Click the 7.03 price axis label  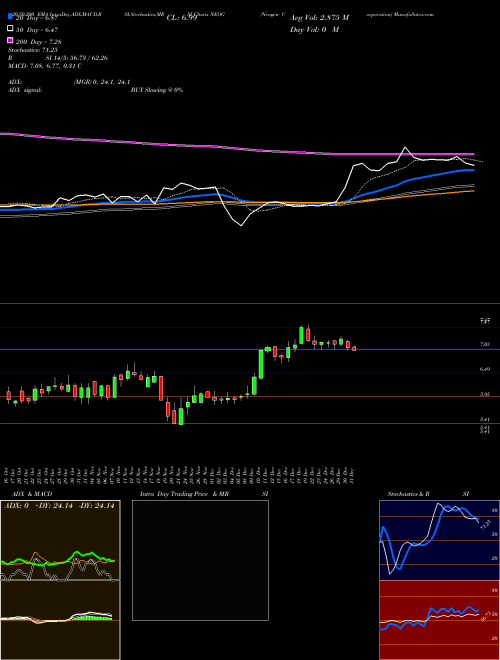point(484,344)
